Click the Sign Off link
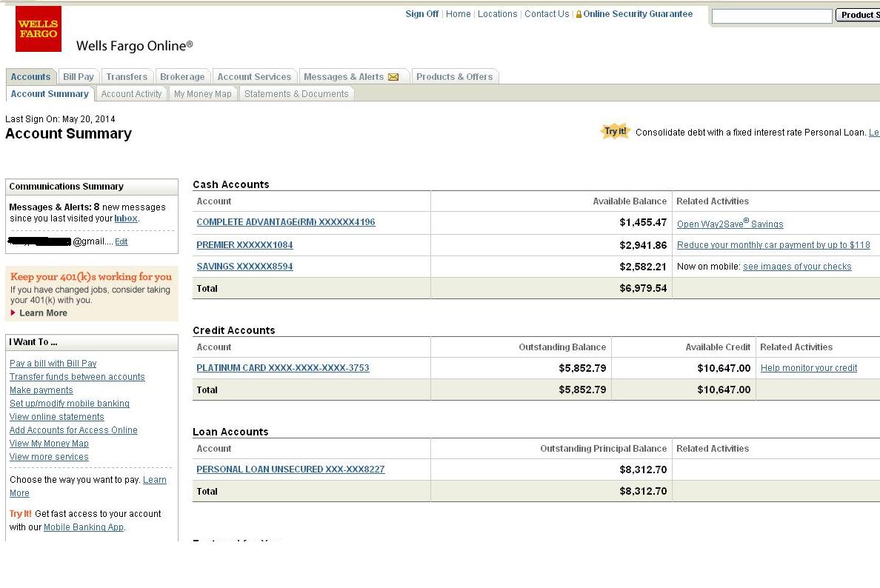This screenshot has width=880, height=588. pos(422,14)
